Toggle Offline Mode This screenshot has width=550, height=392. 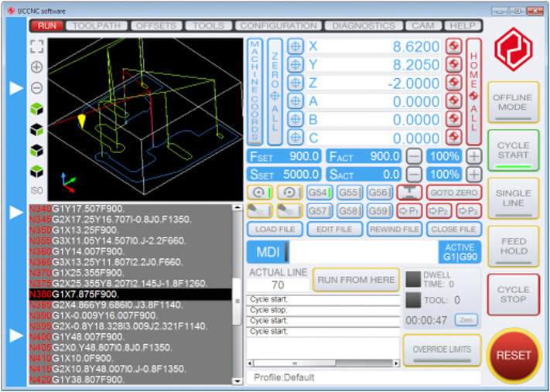514,102
